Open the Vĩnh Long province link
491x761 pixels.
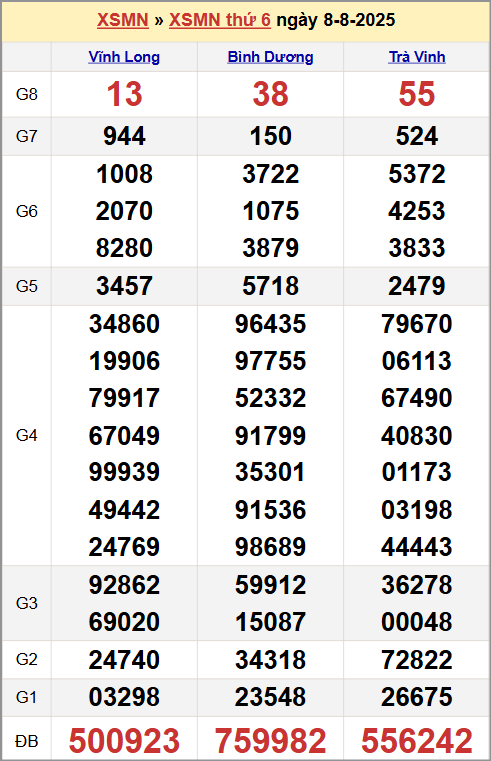[x=124, y=57]
